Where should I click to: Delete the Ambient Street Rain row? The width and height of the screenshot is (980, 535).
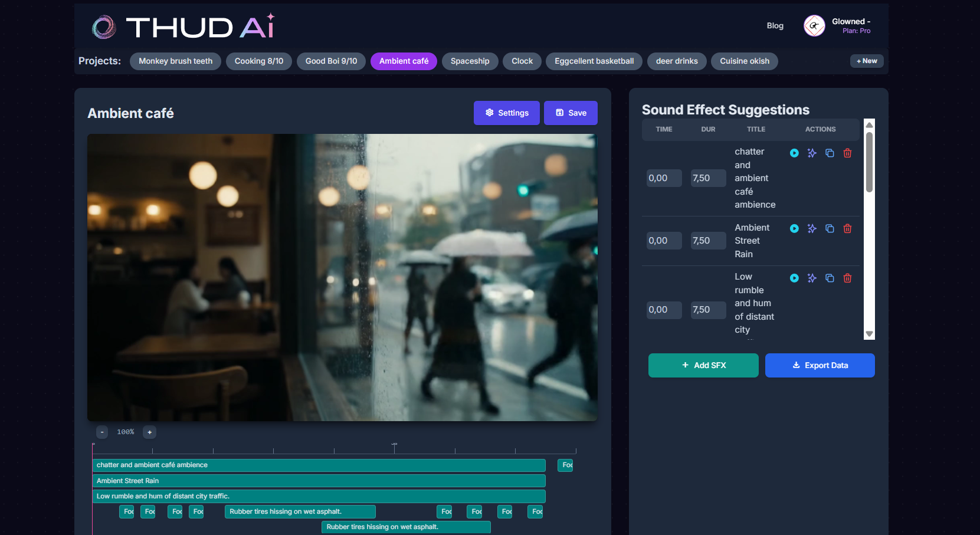847,229
